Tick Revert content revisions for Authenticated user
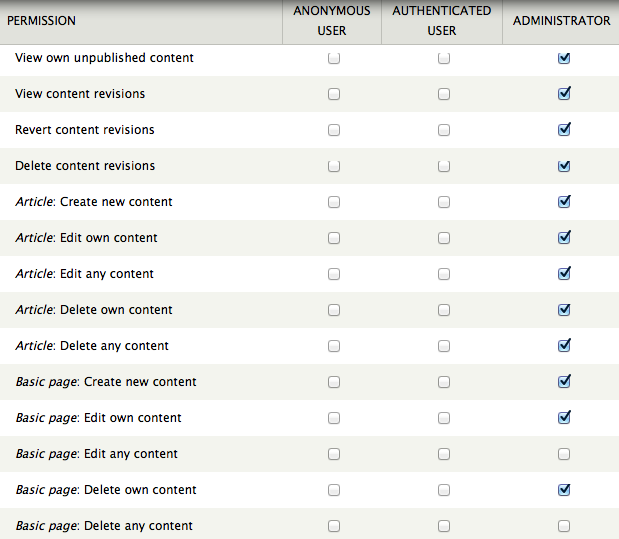619x539 pixels. coord(444,130)
